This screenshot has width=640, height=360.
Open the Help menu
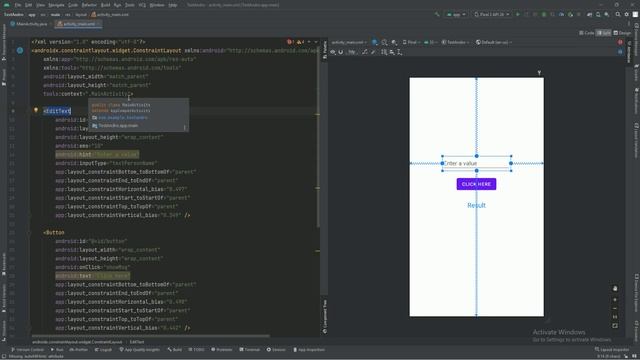(x=173, y=5)
